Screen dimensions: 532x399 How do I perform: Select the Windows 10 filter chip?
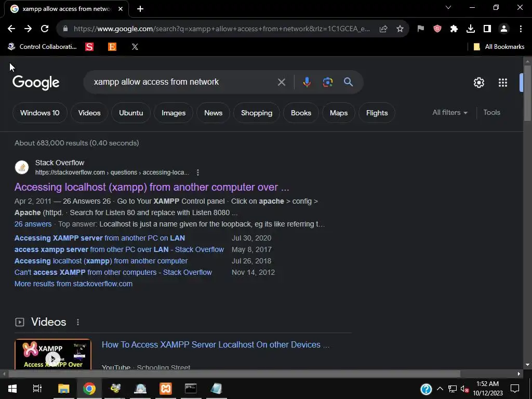click(39, 113)
